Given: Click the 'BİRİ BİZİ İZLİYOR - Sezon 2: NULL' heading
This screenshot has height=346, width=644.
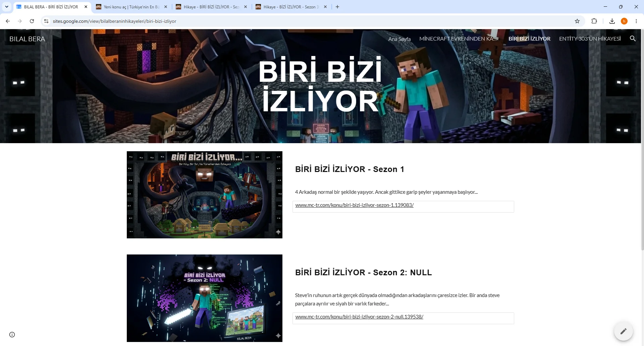Looking at the screenshot, I should 364,273.
